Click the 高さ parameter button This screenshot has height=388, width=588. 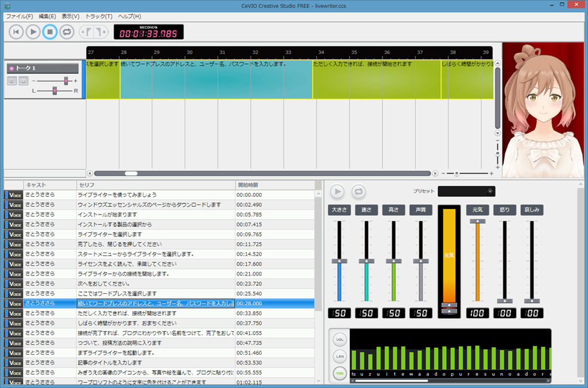point(393,210)
